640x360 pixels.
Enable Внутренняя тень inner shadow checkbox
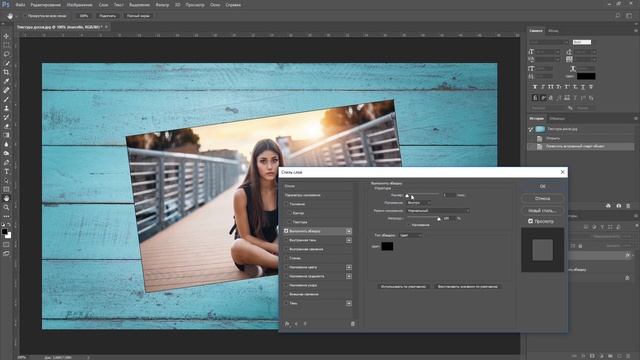pyautogui.click(x=286, y=240)
